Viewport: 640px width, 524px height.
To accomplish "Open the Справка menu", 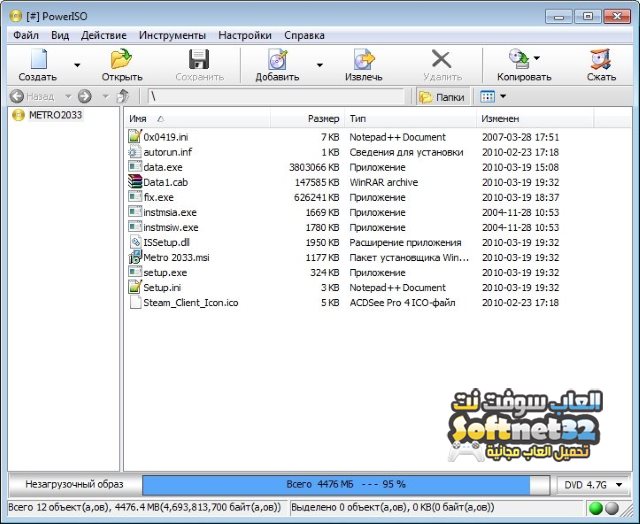I will pos(304,36).
